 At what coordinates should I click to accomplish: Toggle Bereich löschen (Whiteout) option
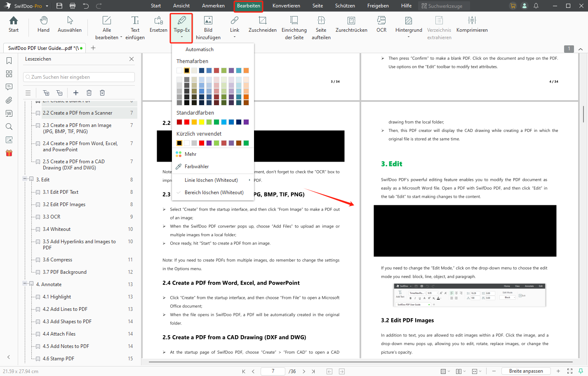pyautogui.click(x=213, y=193)
